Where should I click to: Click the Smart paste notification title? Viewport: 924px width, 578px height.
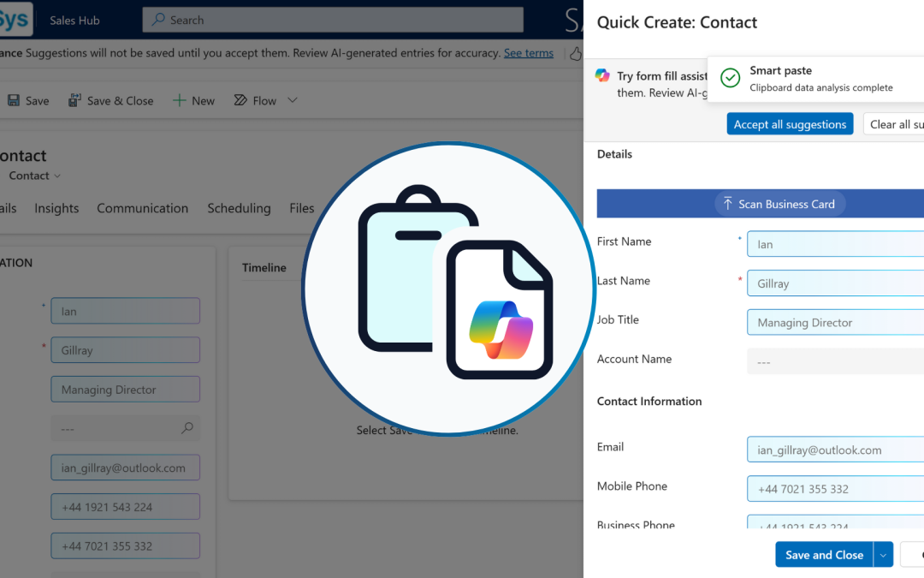pos(781,70)
